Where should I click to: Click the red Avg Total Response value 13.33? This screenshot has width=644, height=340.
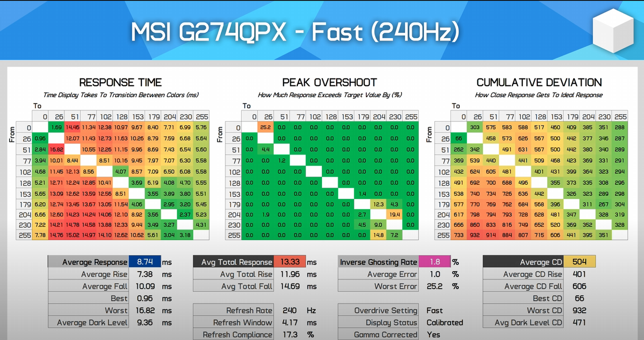(x=289, y=262)
